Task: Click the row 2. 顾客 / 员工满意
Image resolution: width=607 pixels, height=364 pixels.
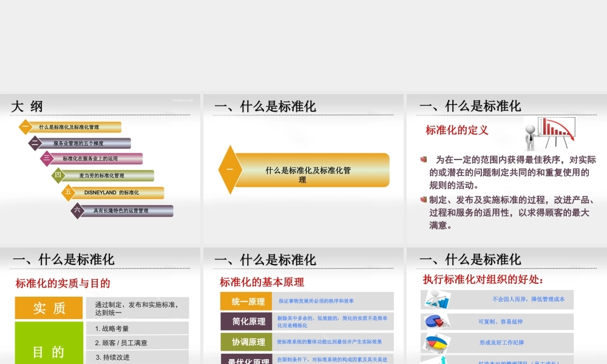Action: tap(137, 343)
